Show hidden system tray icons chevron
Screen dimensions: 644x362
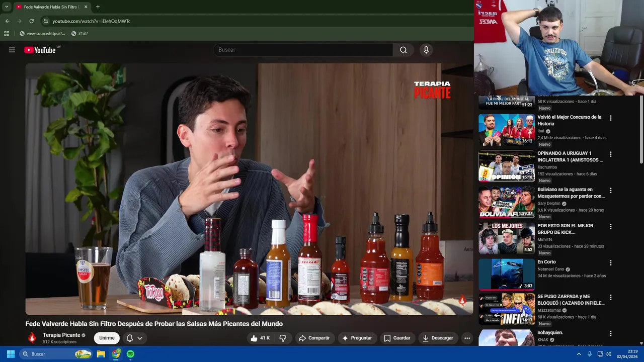click(x=579, y=354)
